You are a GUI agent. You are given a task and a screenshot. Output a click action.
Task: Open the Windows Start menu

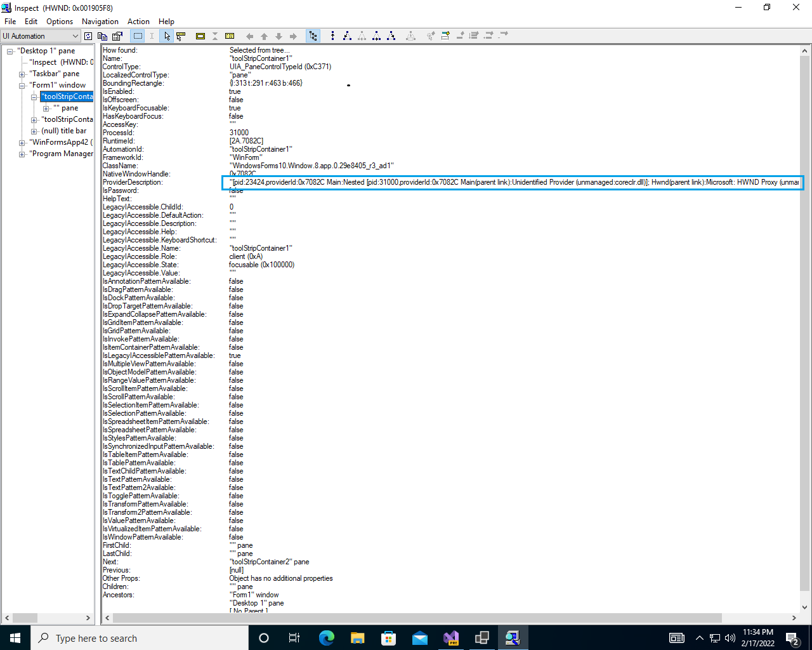[15, 638]
